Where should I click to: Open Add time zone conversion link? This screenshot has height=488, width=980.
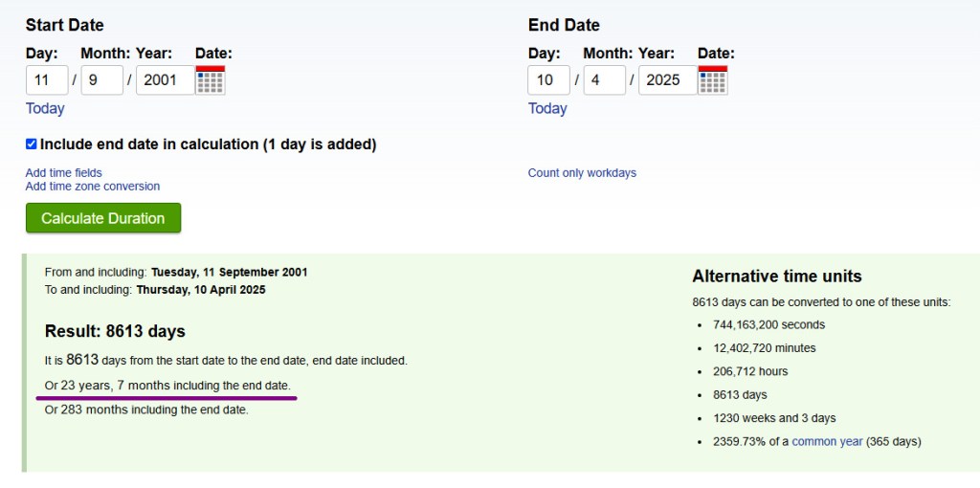[93, 187]
